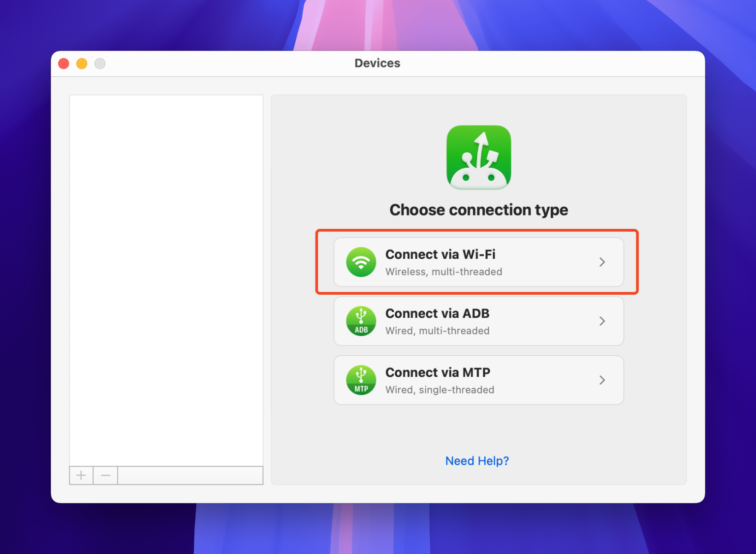Select the ADB USB icon
Screen dimensions: 756x554
pos(361,321)
